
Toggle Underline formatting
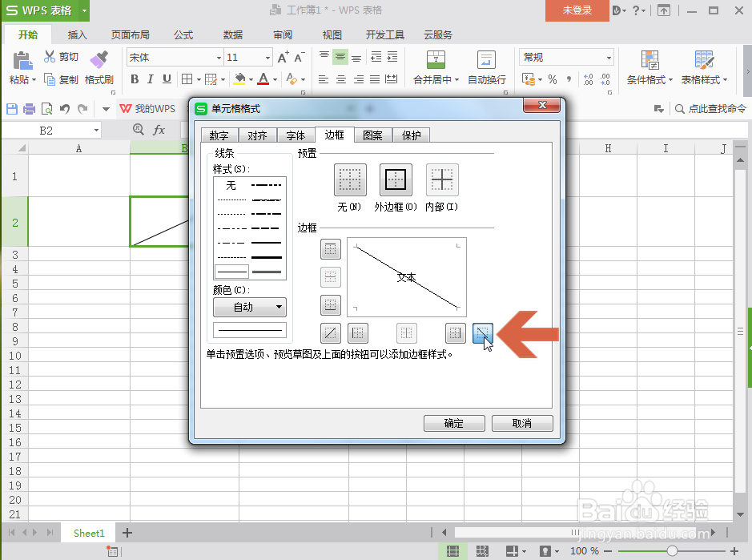167,79
